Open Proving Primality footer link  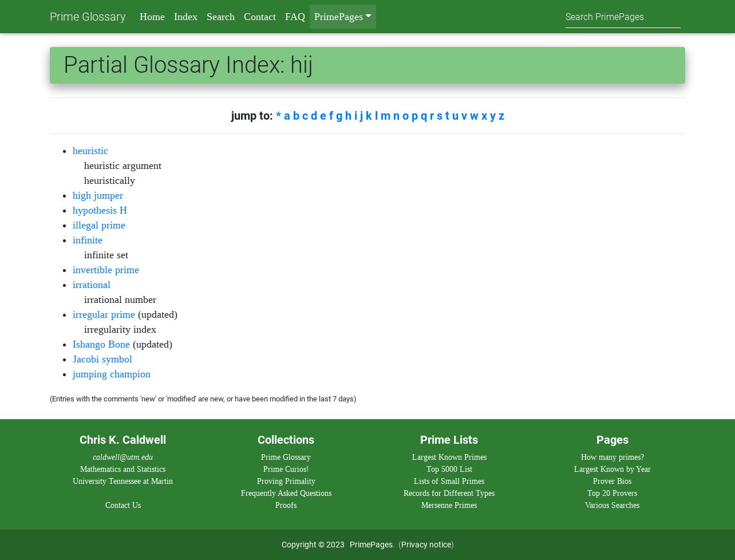(x=286, y=481)
